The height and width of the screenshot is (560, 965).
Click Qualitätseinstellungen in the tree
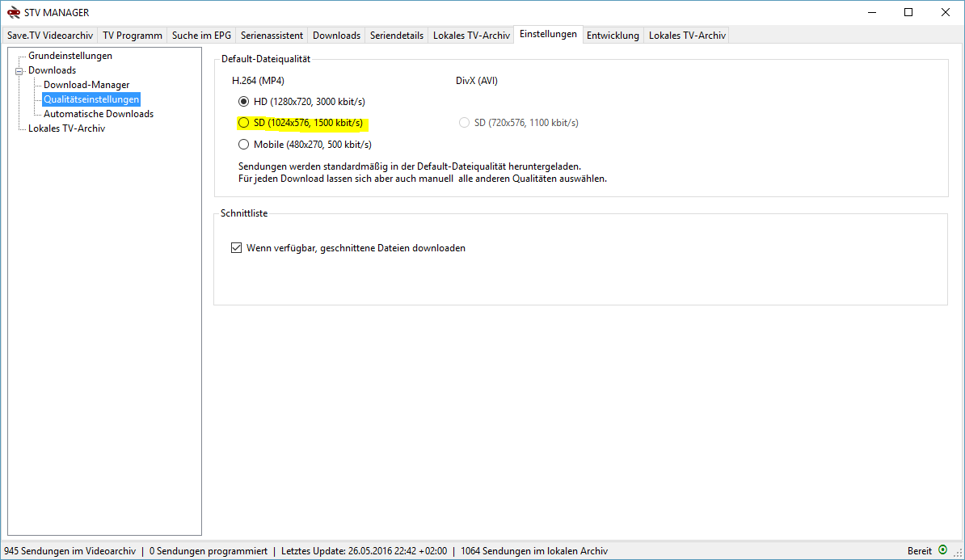click(91, 99)
